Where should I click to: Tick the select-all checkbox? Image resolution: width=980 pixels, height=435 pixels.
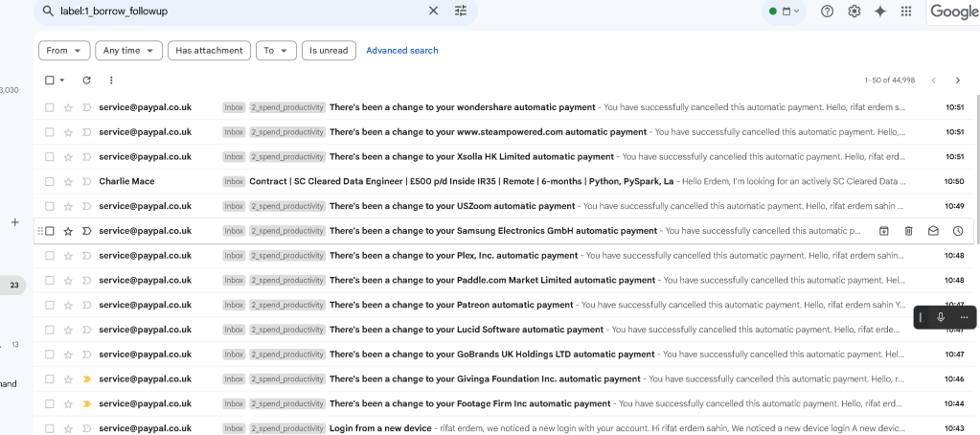coord(50,80)
